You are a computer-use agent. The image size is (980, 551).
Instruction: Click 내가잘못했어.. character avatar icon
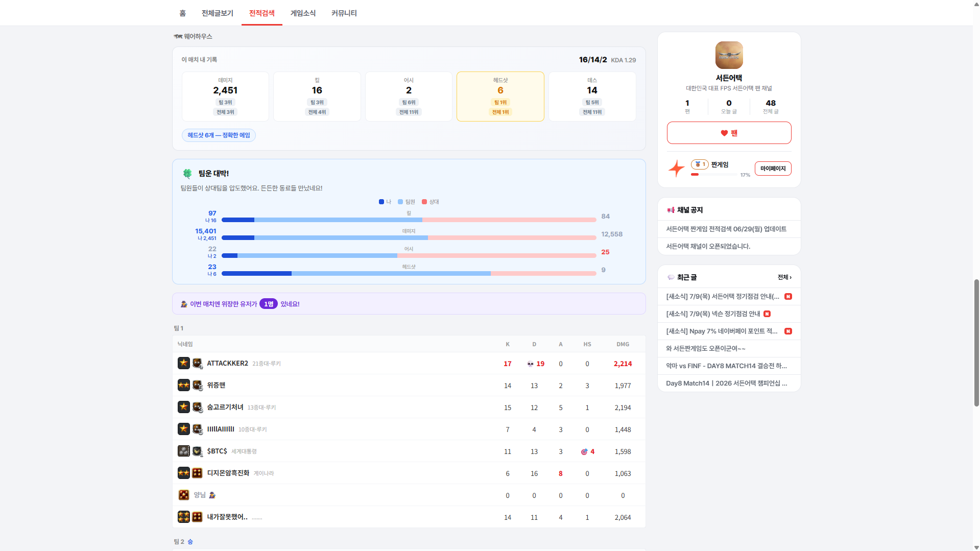click(x=198, y=517)
